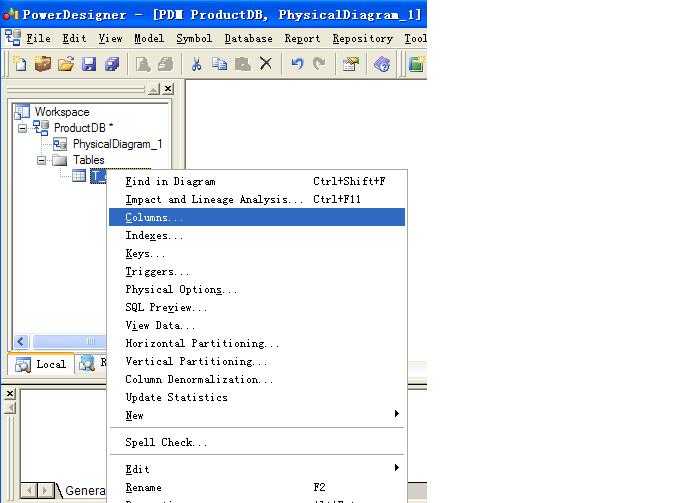The width and height of the screenshot is (683, 503).
Task: Collapse the ProductDB tree node
Action: [22, 128]
